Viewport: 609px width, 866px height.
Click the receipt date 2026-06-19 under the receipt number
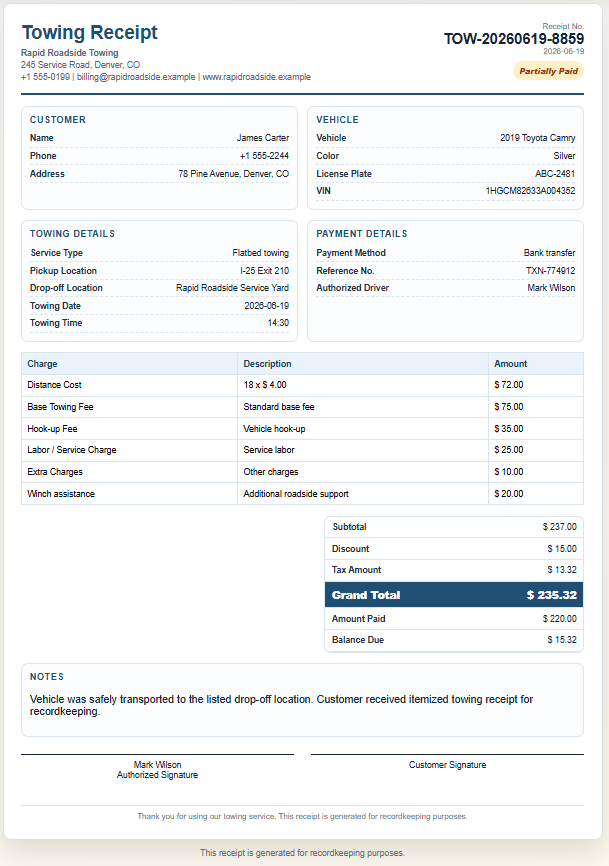563,51
